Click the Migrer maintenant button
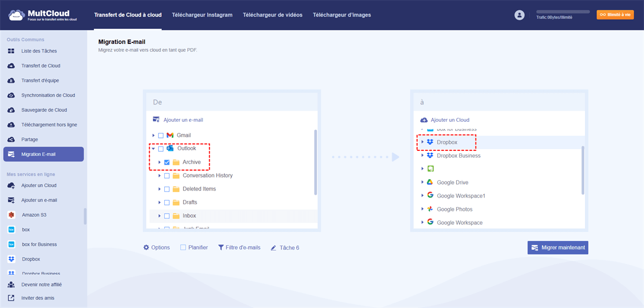 click(x=558, y=247)
